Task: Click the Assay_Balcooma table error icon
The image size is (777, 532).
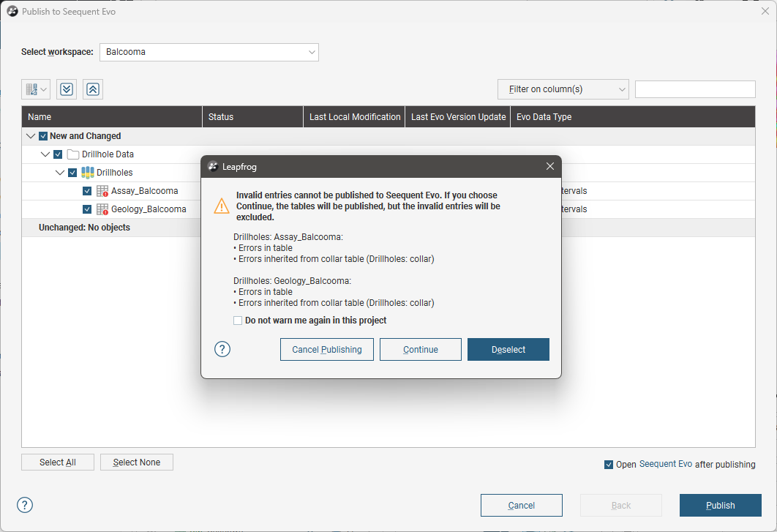Action: pos(102,191)
